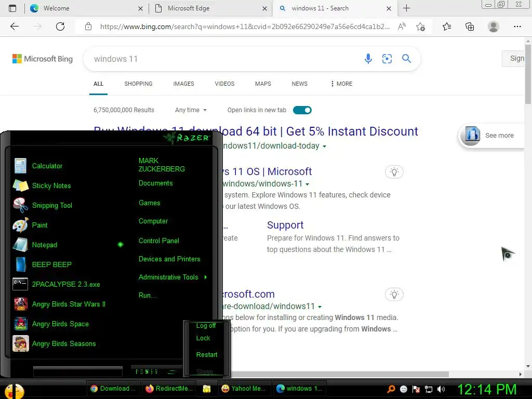Select the SHOPPING search tab
This screenshot has width=532, height=399.
pos(138,84)
